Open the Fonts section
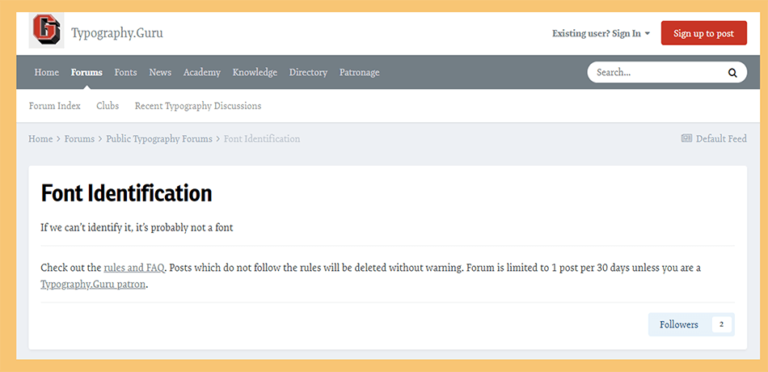 click(125, 72)
